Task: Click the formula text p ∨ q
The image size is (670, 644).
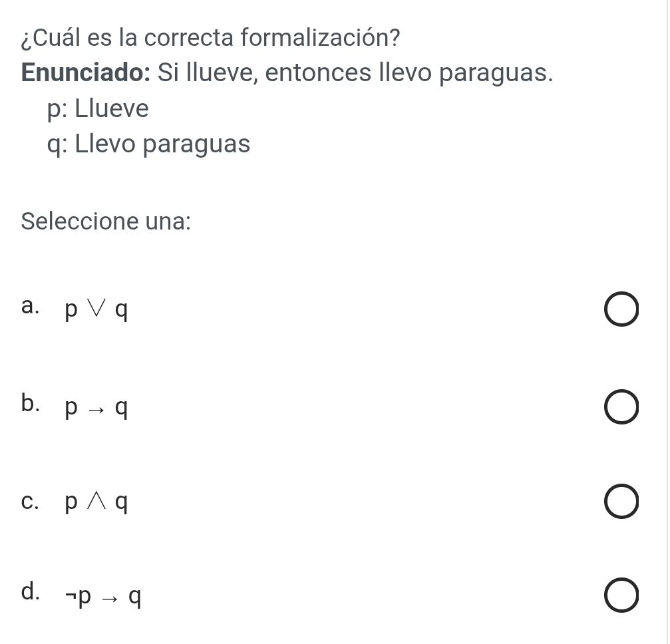Action: [x=96, y=309]
